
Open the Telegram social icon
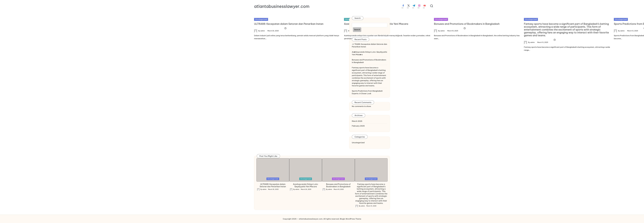(414, 5)
